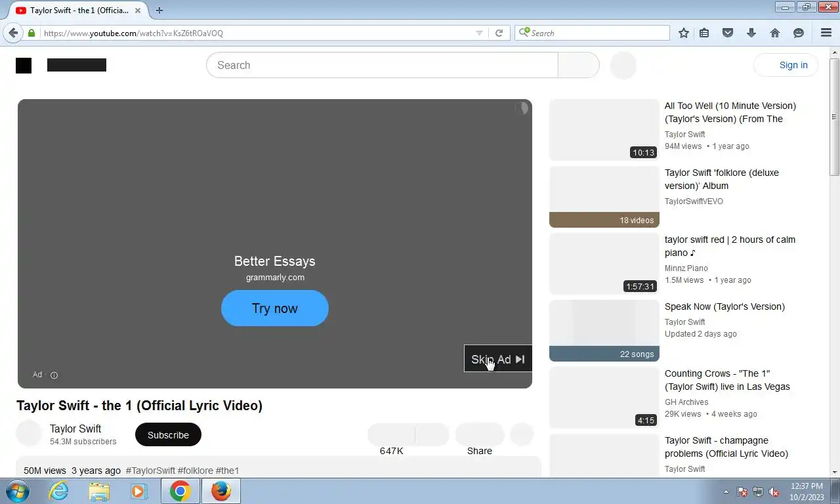Screen dimensions: 840x504
Task: Open Windows Explorer folder taskbar icon
Action: click(99, 491)
